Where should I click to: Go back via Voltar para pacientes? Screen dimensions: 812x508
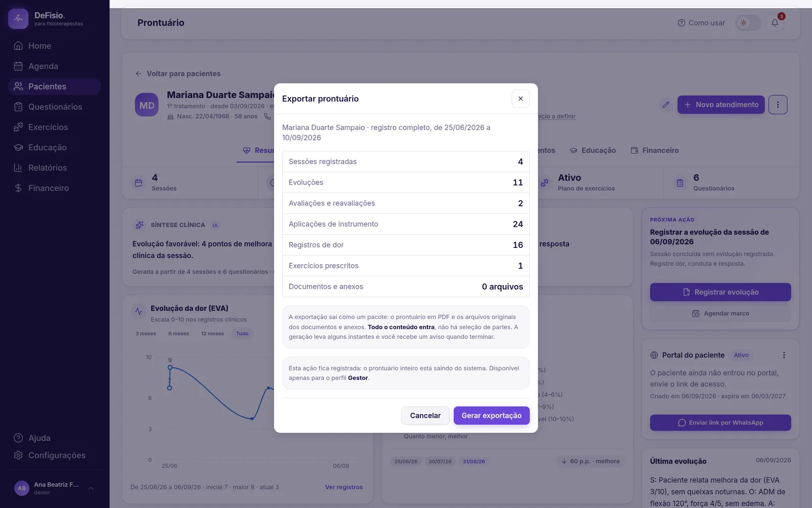click(x=178, y=74)
